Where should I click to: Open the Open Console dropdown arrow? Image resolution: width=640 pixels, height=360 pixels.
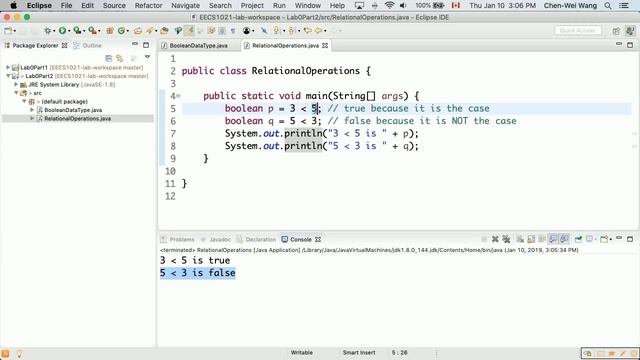[611, 240]
